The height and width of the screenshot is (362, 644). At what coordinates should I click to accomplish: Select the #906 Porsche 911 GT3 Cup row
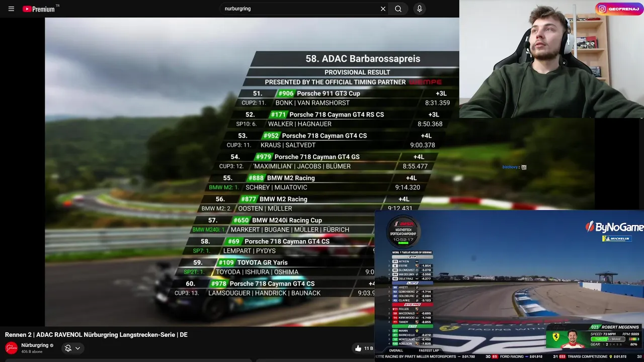pyautogui.click(x=347, y=94)
